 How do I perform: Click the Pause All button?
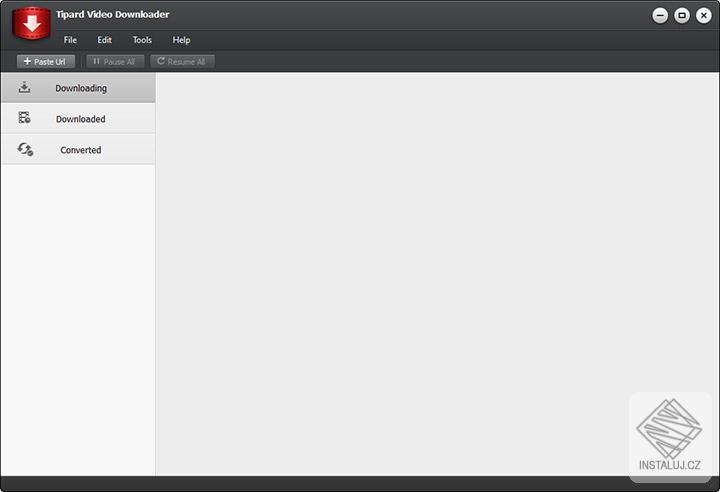[x=115, y=62]
